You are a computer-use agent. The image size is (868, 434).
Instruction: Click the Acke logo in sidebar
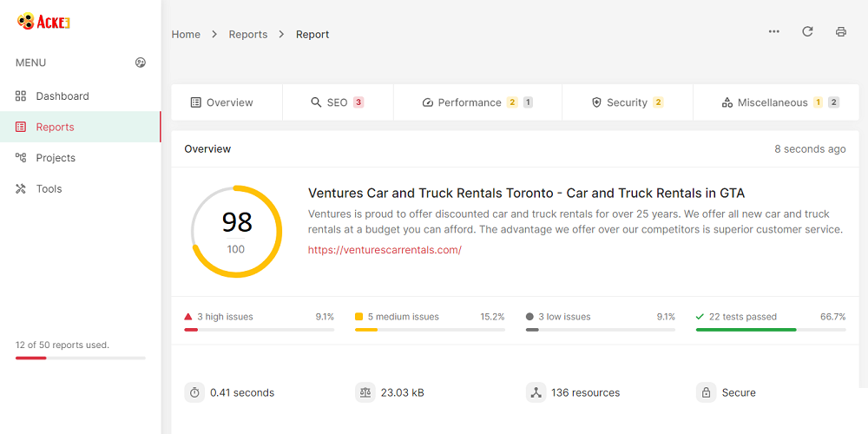point(43,23)
